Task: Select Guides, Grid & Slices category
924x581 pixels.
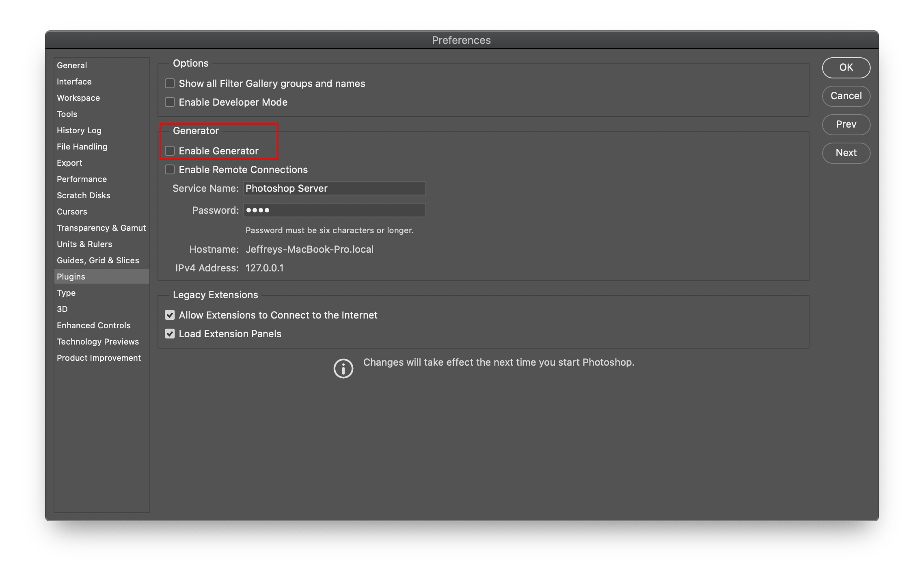Action: click(98, 260)
